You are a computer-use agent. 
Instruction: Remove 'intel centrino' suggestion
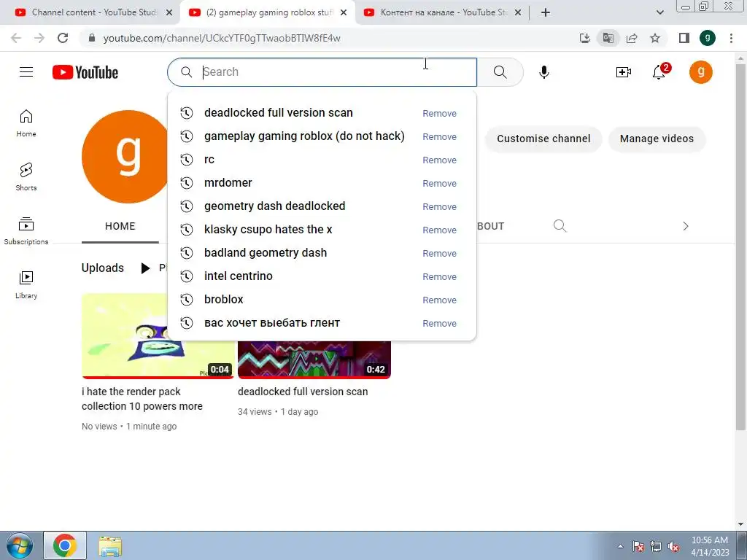click(439, 276)
